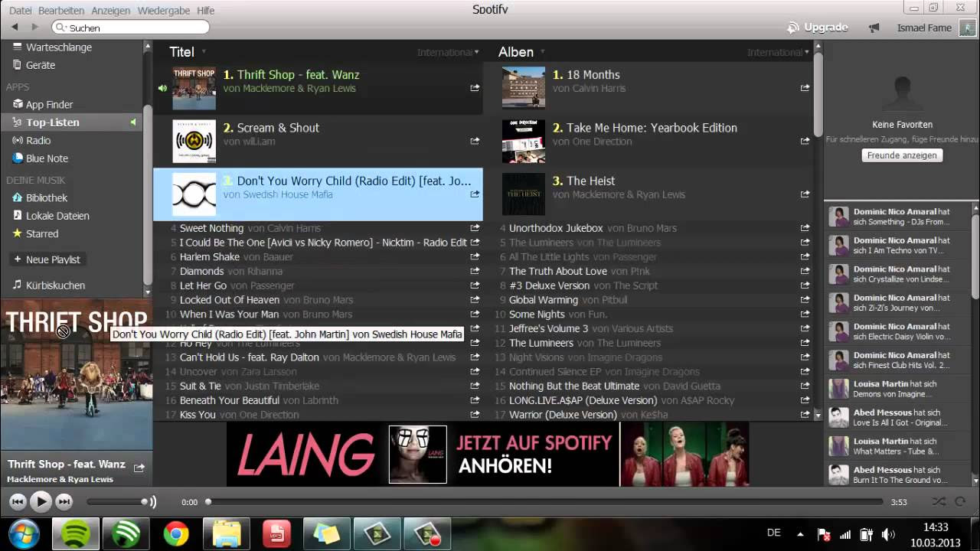Share now-playing Thrift Shop in sidebar

(x=139, y=468)
